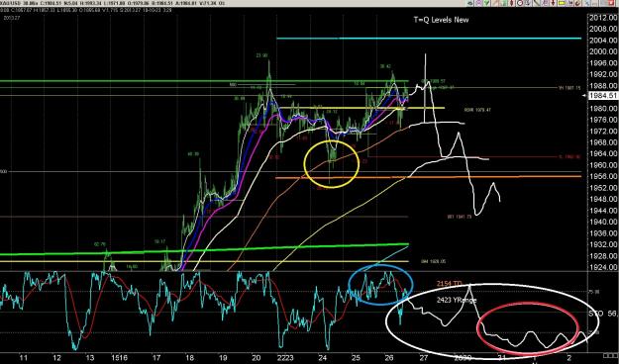Click date 18 on the time axis

click(x=189, y=358)
